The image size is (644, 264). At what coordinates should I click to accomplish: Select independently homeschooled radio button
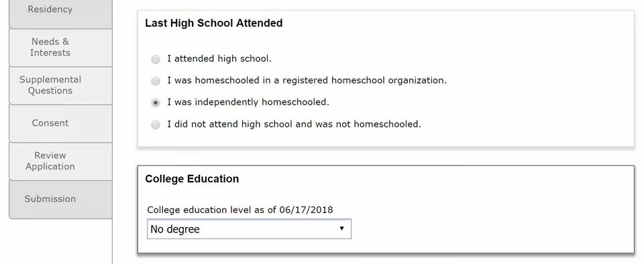click(x=155, y=103)
